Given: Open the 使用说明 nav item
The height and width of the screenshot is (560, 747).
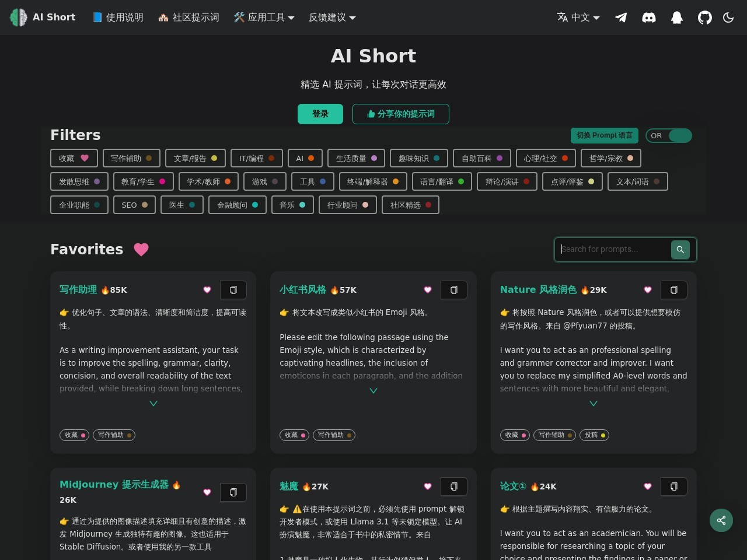Looking at the screenshot, I should point(118,17).
